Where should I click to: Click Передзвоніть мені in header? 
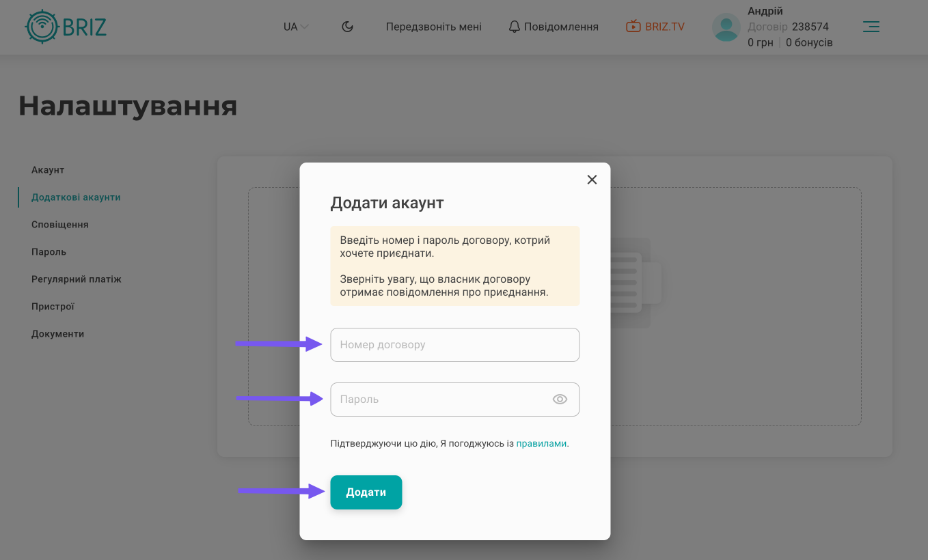click(x=433, y=27)
